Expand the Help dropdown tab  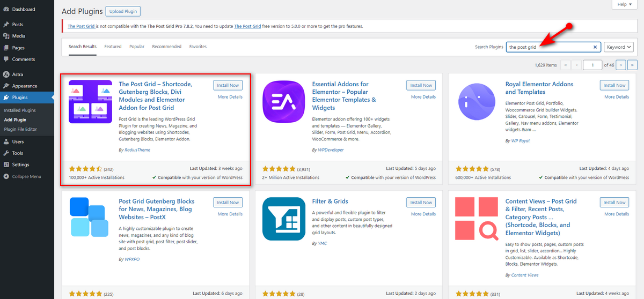click(625, 4)
